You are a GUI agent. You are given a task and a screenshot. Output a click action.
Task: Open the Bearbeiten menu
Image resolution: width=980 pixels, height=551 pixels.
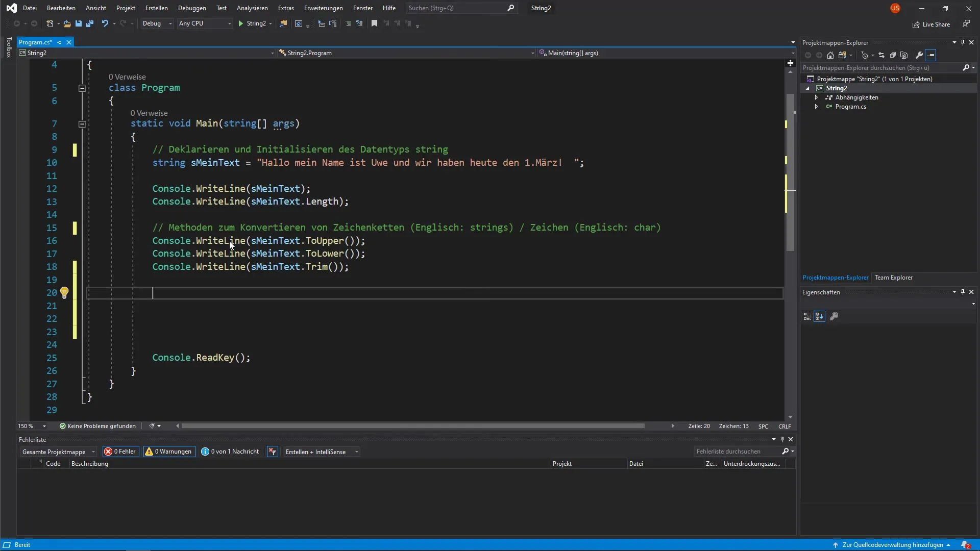click(x=61, y=8)
